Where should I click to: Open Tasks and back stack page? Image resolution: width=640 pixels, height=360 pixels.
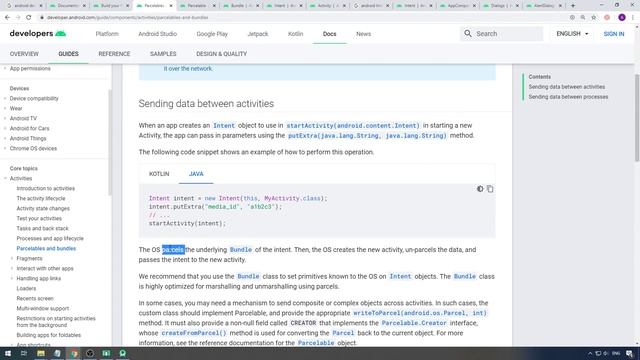click(x=42, y=229)
